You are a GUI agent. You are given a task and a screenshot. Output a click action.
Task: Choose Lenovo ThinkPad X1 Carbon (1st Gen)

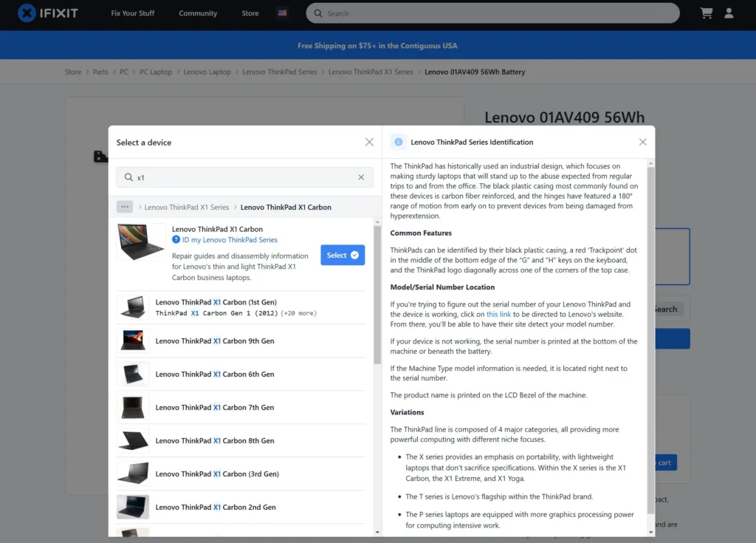(x=241, y=307)
